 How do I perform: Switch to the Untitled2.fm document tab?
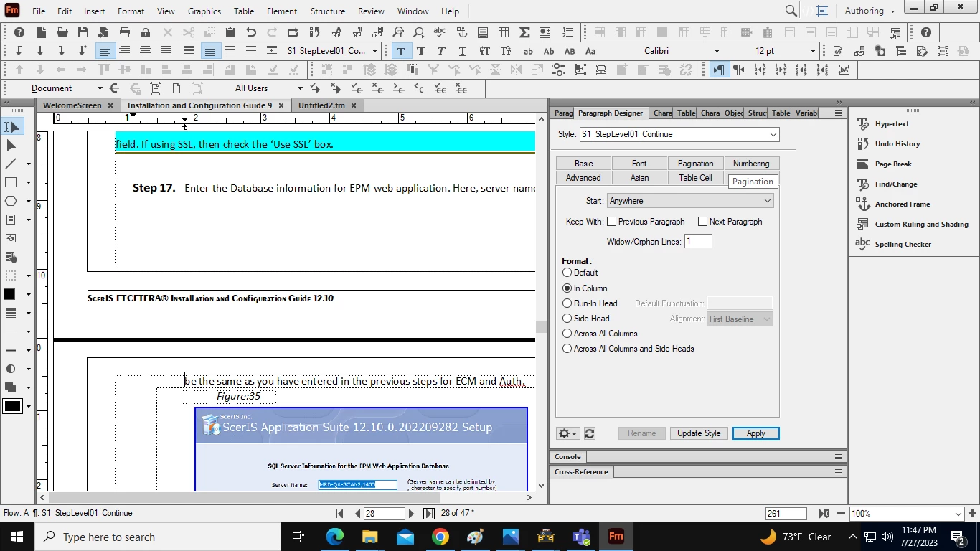[321, 105]
